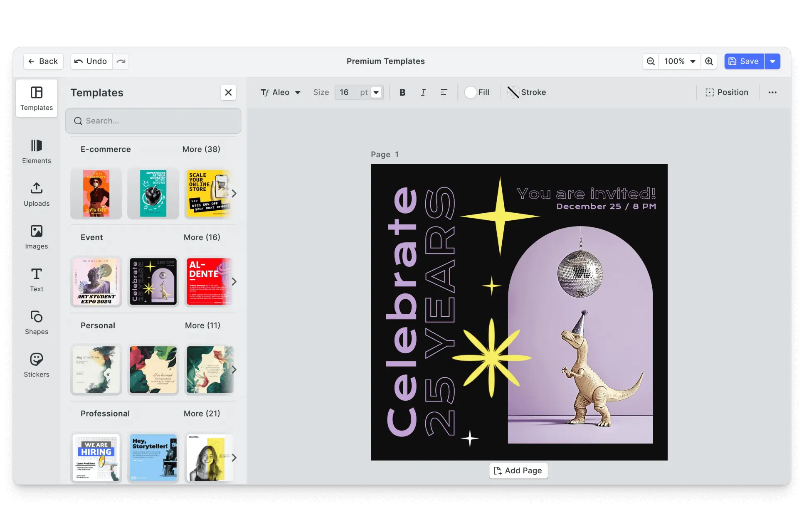Viewport: 804px width, 532px height.
Task: Close the Templates panel
Action: 228,92
